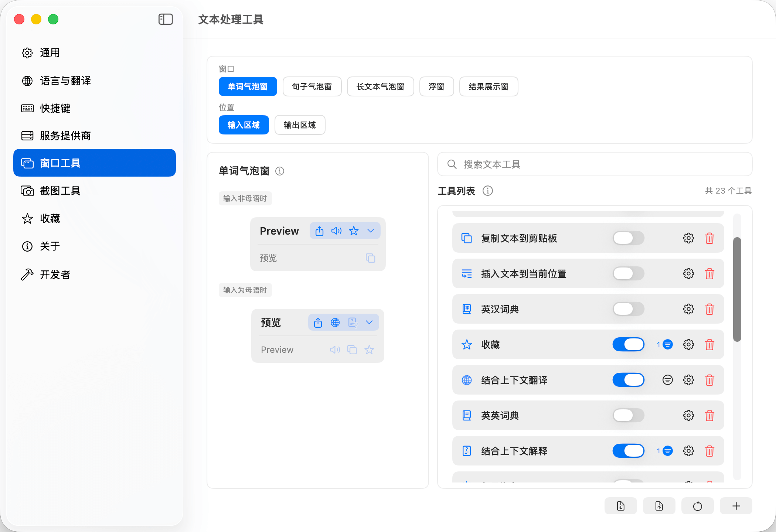Image resolution: width=776 pixels, height=532 pixels.
Task: Disable the 收藏 tool toggle
Action: tap(628, 344)
